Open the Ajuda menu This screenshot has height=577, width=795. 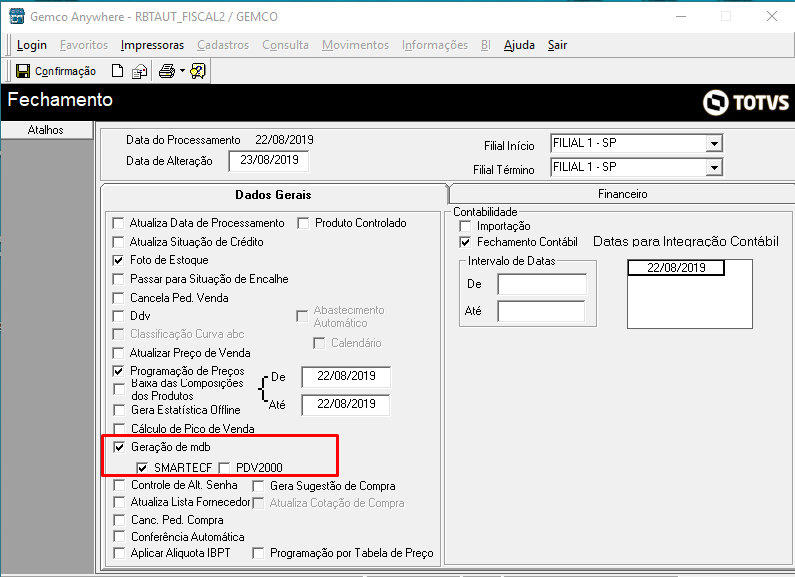tap(519, 45)
